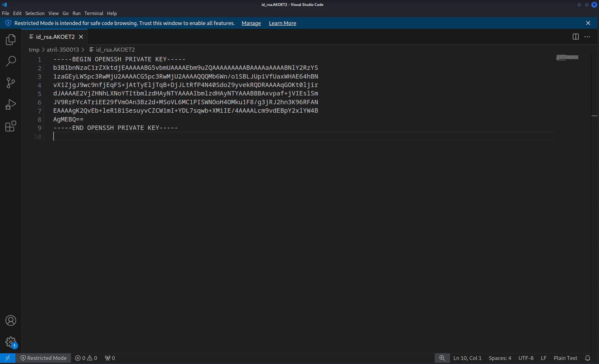The height and width of the screenshot is (364, 599).
Task: Expand the tmp breadcrumb
Action: pyautogui.click(x=34, y=49)
